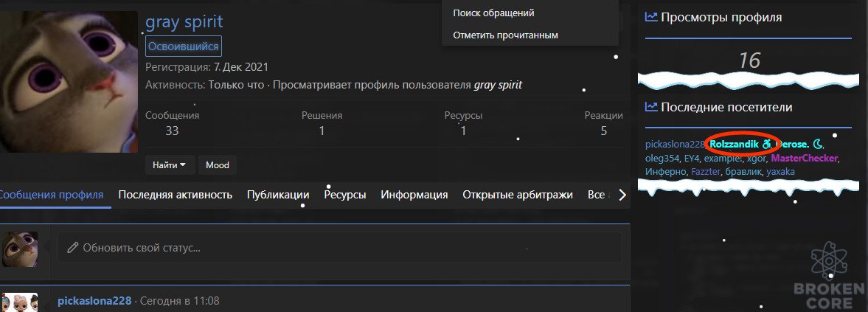Click the moon icon next to Derose.
This screenshot has height=312, width=868.
pos(817,145)
